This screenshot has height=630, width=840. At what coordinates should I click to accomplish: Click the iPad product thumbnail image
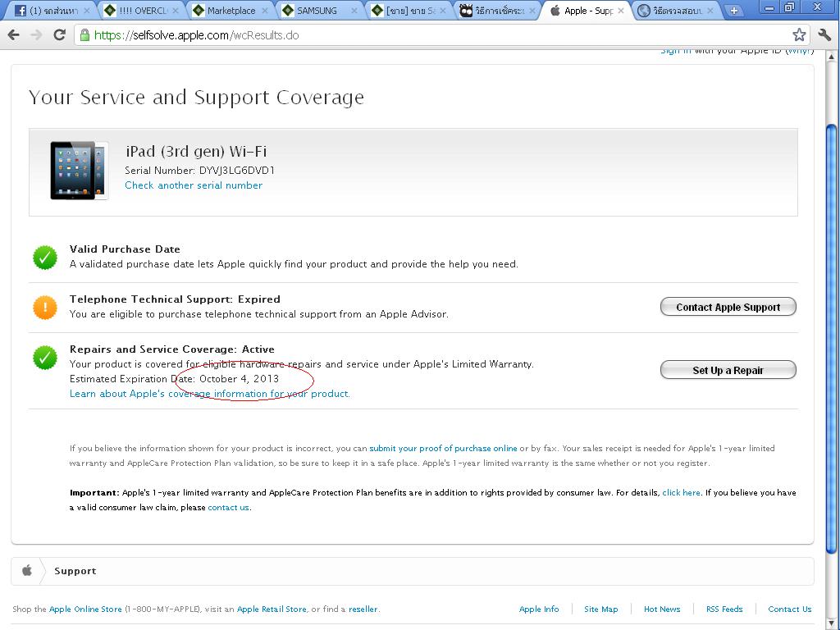pos(80,171)
